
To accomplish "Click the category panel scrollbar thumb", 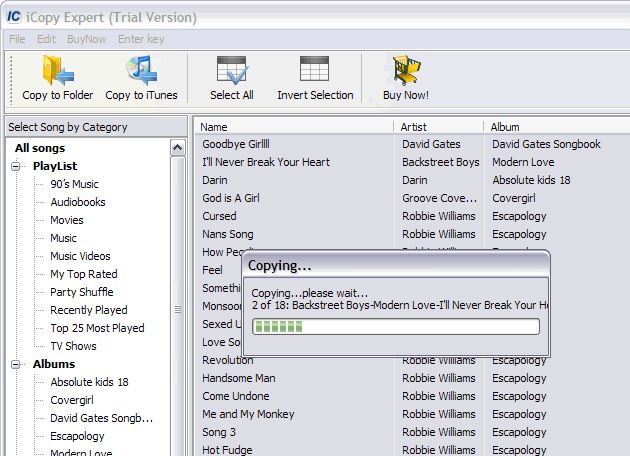I will [178, 309].
